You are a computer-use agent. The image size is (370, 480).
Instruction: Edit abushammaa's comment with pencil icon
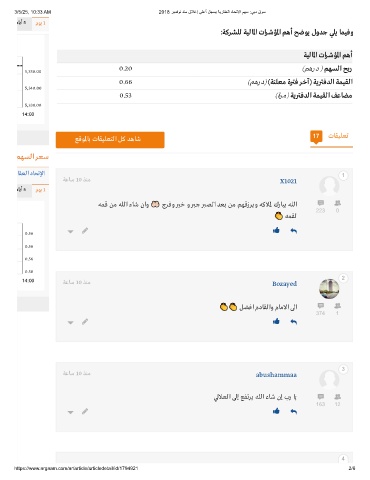coord(85,411)
